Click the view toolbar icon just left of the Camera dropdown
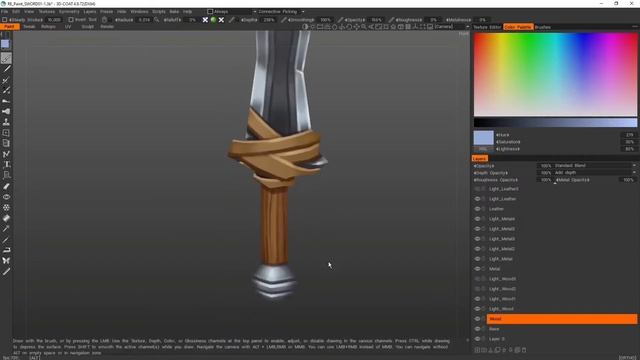This screenshot has height=360, width=640. coord(429,27)
